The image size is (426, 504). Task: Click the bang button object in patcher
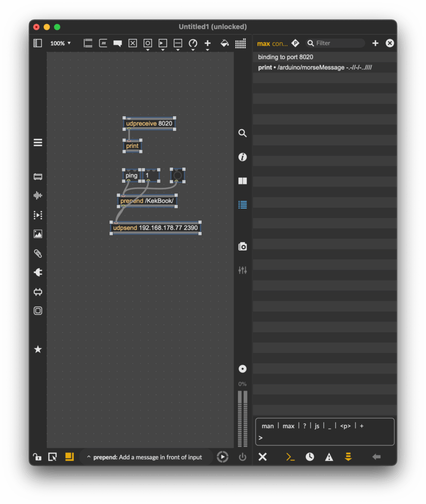(177, 176)
